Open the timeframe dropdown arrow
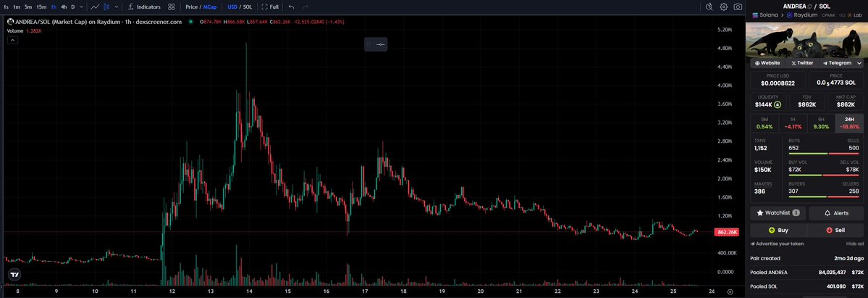The height and width of the screenshot is (298, 868). (x=81, y=7)
